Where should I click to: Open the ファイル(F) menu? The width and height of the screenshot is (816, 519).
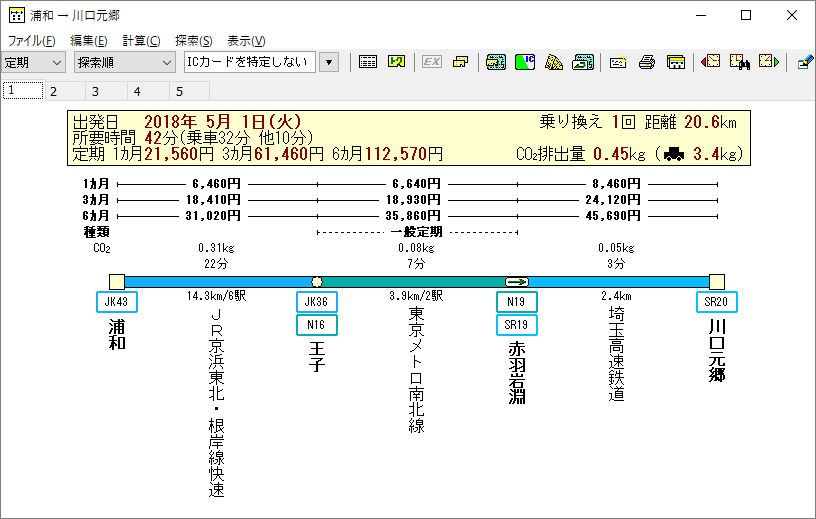31,41
